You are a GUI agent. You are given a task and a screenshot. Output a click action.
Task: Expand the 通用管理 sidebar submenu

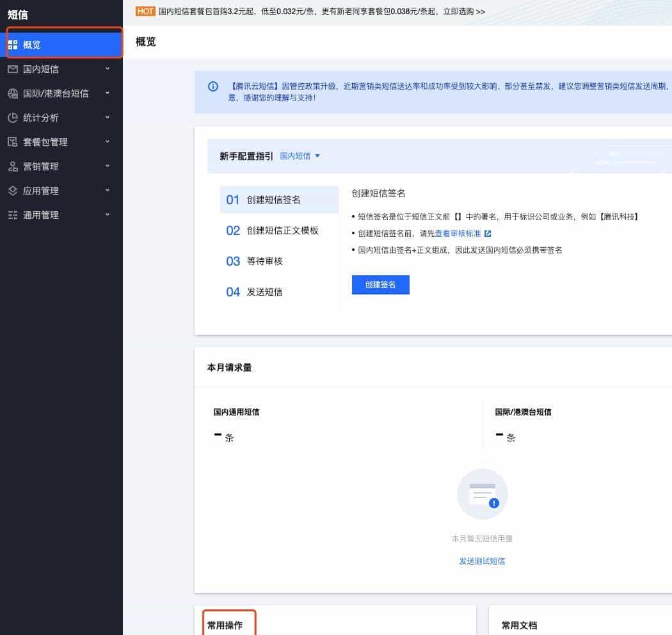[x=108, y=215]
